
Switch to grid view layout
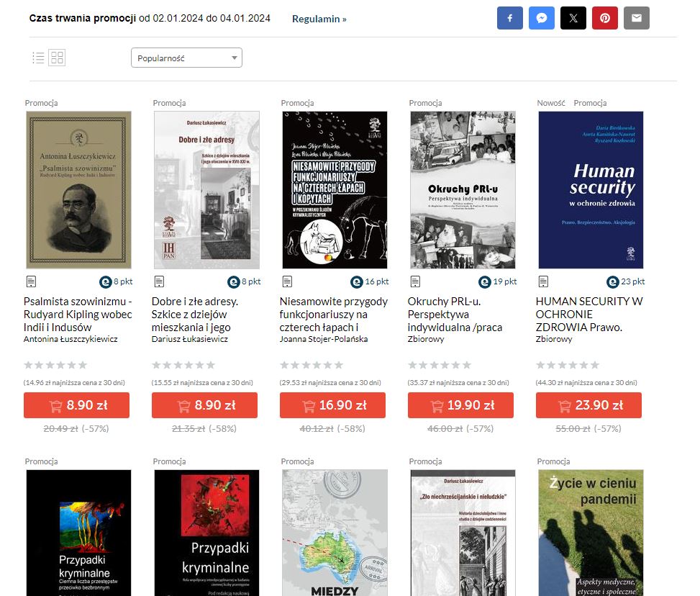(57, 58)
